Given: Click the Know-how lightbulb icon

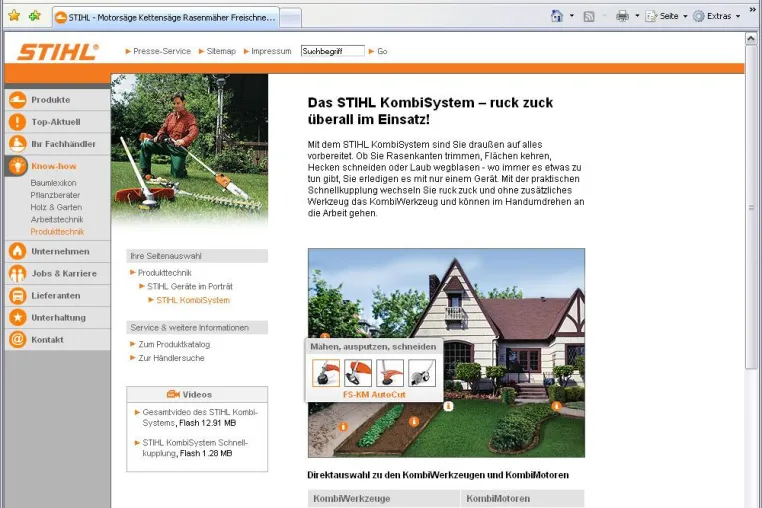Looking at the screenshot, I should [x=17, y=166].
